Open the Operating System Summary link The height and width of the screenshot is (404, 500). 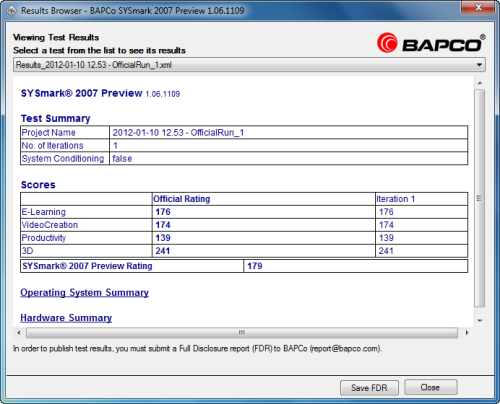pyautogui.click(x=84, y=293)
